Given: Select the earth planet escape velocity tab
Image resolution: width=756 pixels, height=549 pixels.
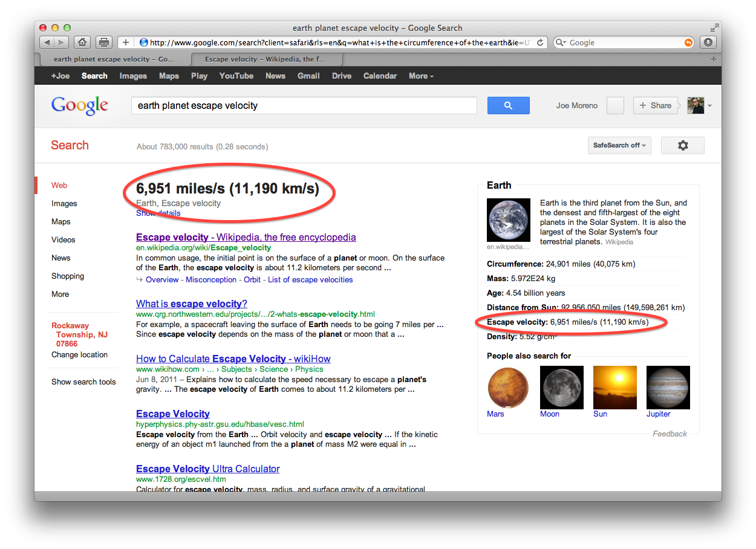Looking at the screenshot, I should click(115, 59).
